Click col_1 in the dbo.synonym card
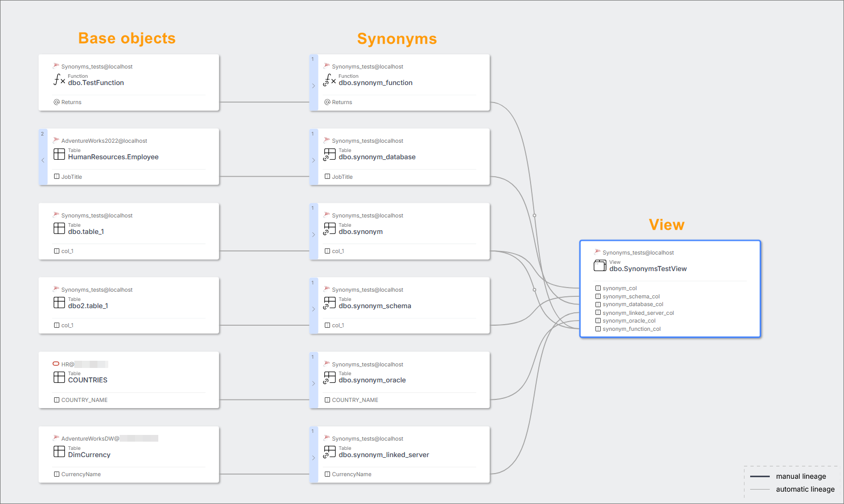Viewport: 844px width, 504px height. tap(338, 251)
